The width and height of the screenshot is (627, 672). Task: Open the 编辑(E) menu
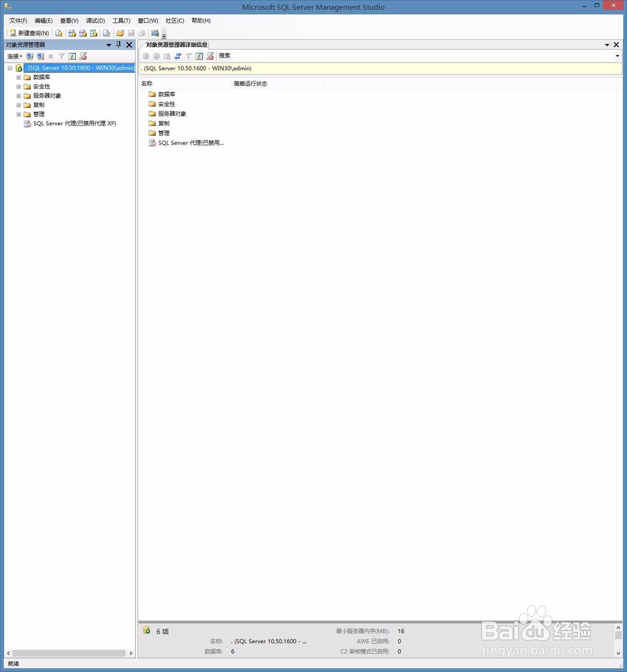44,21
